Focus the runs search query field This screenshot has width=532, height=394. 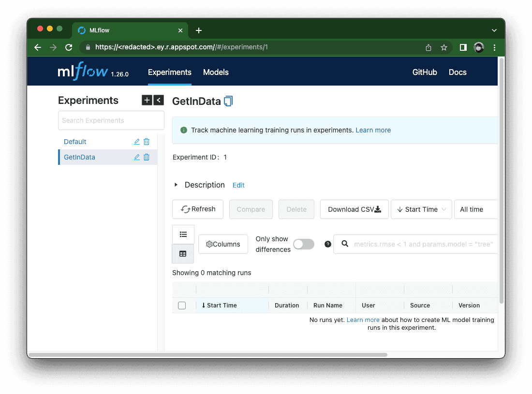point(415,244)
